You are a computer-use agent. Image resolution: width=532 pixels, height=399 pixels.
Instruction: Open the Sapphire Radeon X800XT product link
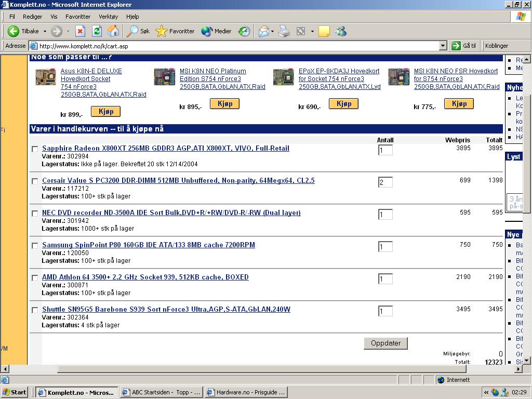click(x=166, y=148)
